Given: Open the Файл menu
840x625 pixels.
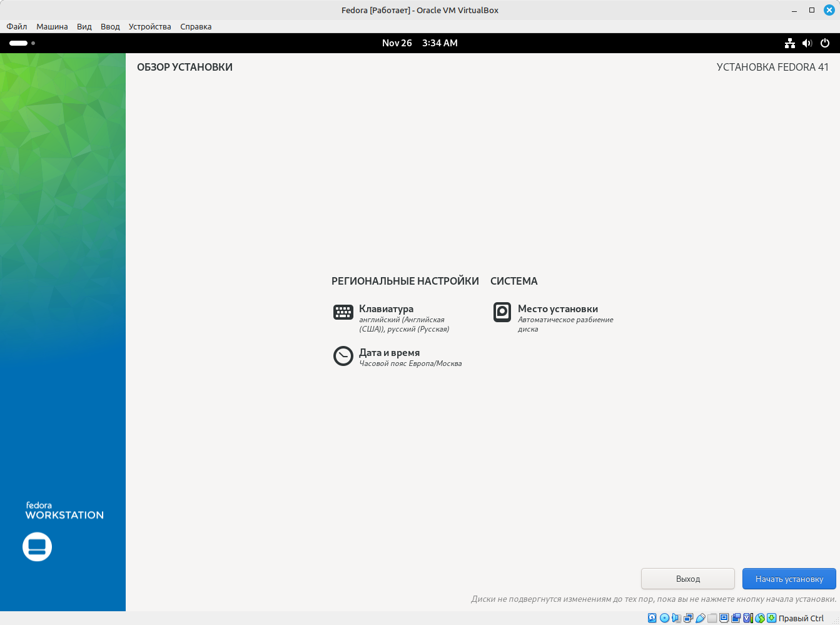Looking at the screenshot, I should tap(17, 26).
